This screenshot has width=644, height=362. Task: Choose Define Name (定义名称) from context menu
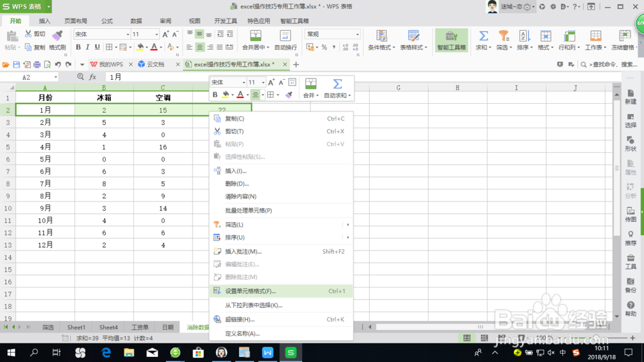[x=281, y=334]
